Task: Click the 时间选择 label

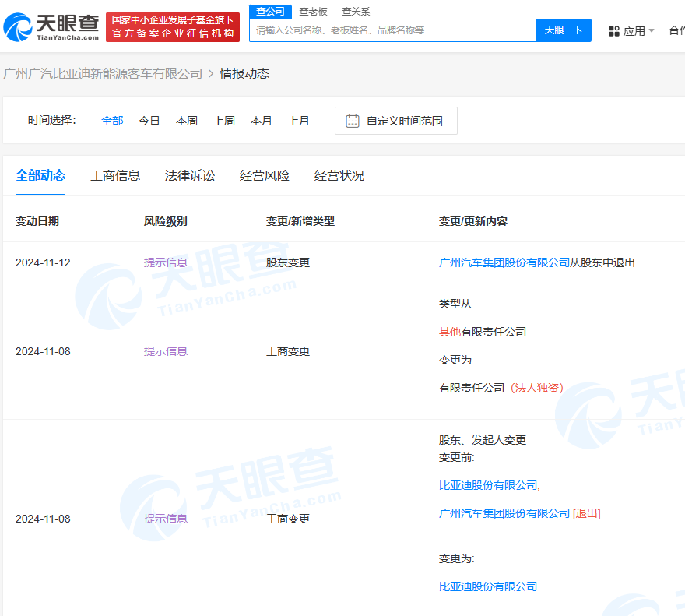Action: point(52,120)
